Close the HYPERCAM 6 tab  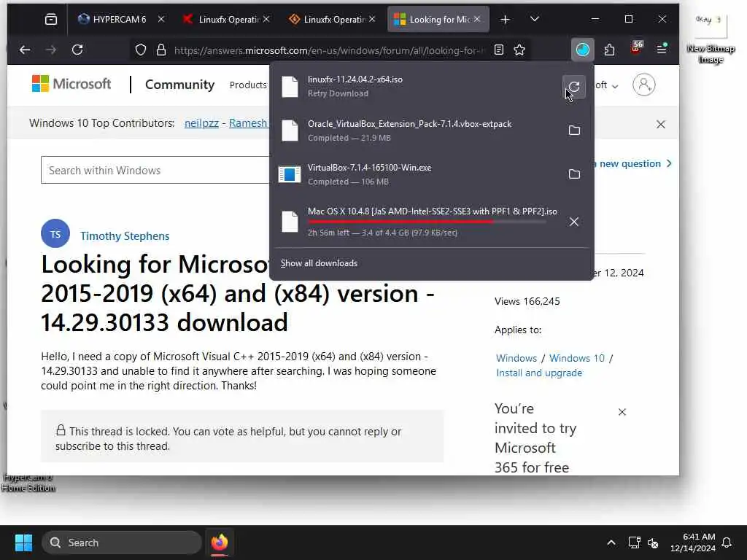click(161, 19)
